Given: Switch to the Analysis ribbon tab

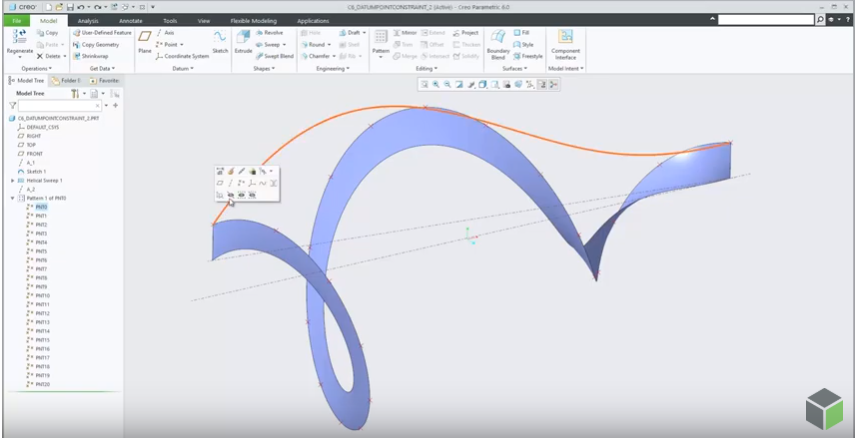Looking at the screenshot, I should 88,20.
